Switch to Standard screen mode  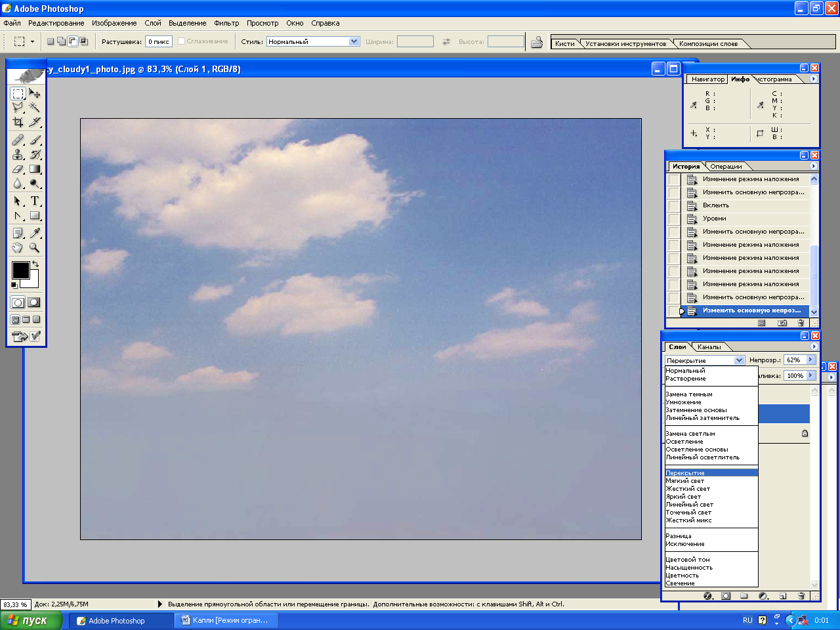[15, 320]
